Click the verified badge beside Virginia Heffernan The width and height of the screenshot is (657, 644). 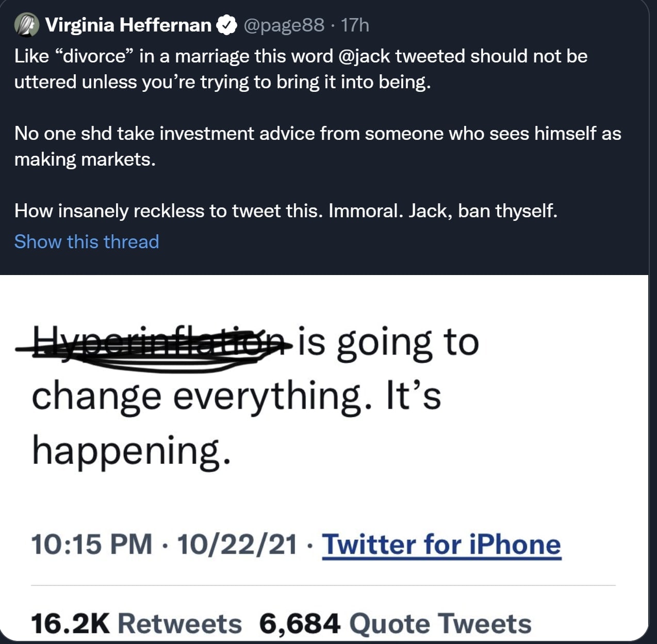226,25
